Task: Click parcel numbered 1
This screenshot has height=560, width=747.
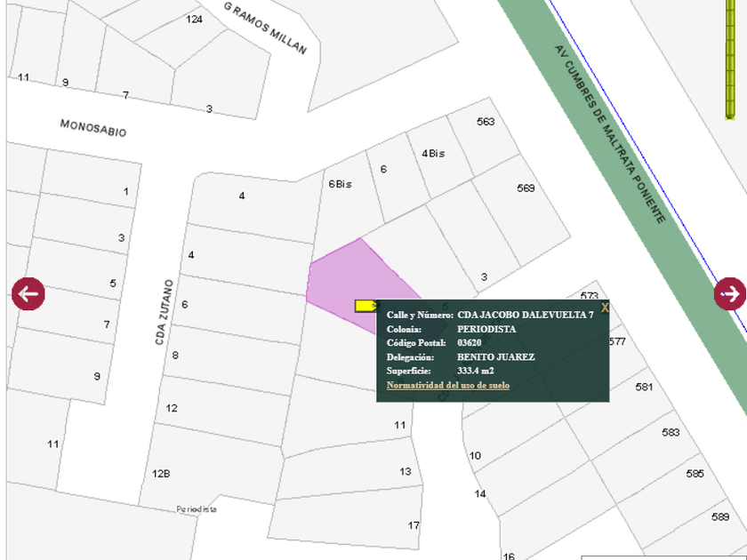Action: point(125,191)
